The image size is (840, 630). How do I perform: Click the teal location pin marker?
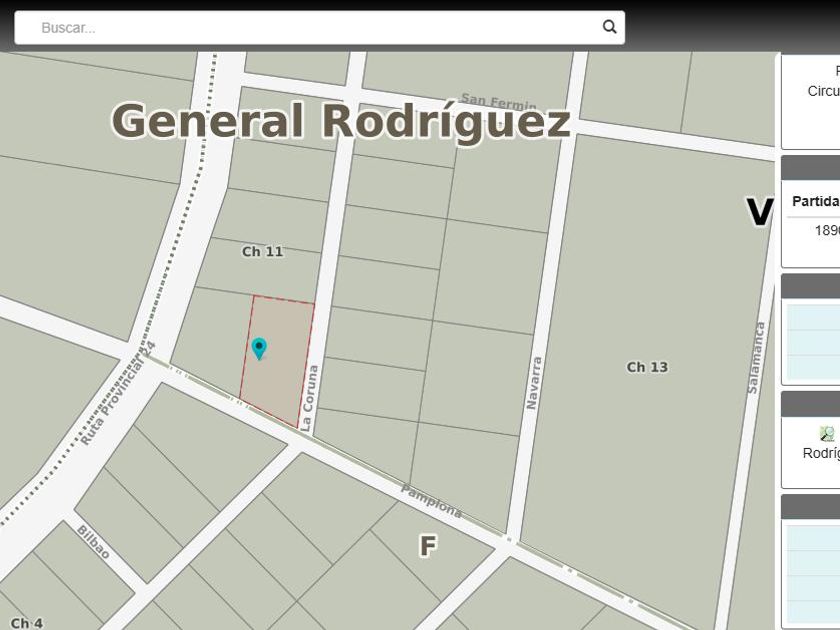[x=259, y=349]
